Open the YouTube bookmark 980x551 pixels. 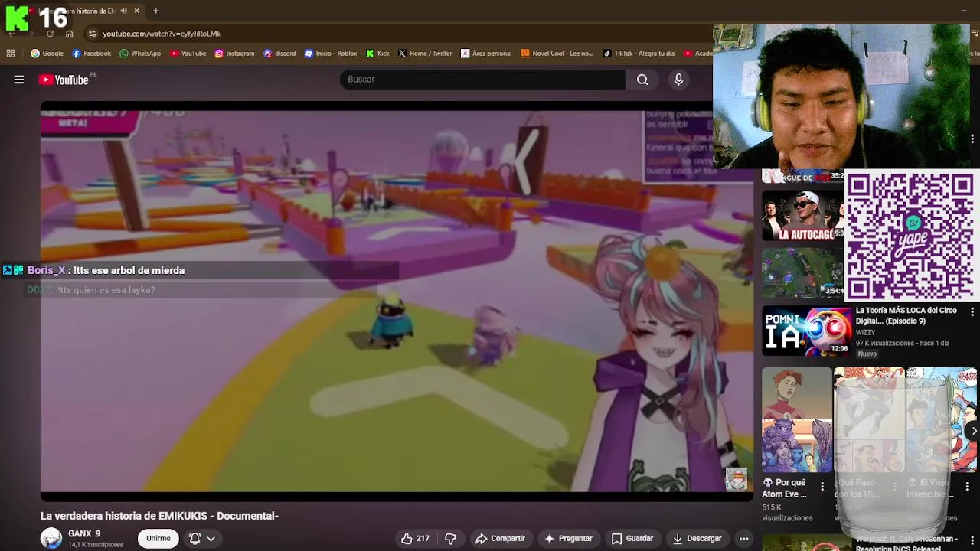[188, 54]
